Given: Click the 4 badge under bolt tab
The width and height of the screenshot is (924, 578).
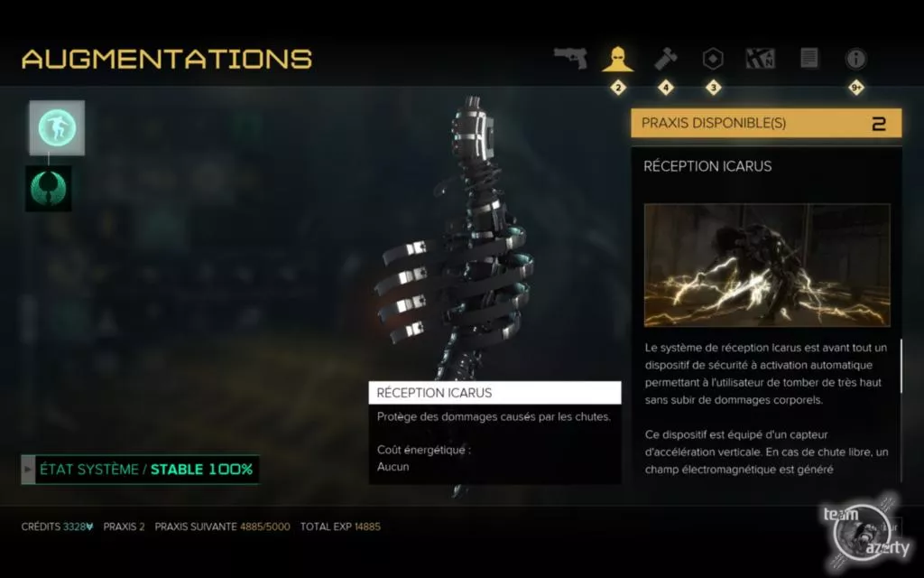Looking at the screenshot, I should tap(666, 88).
